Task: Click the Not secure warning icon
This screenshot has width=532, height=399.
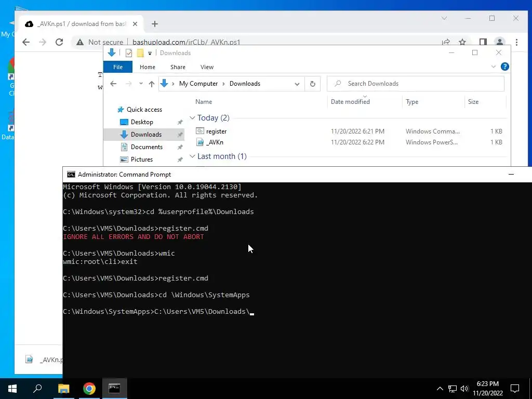Action: [79, 42]
